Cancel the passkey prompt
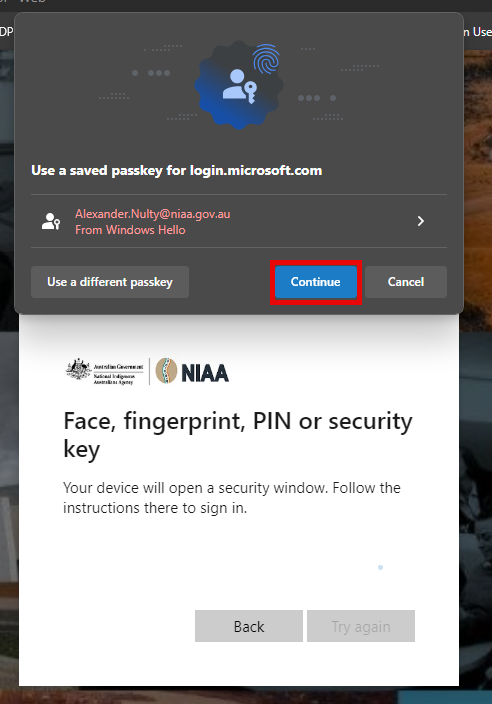The width and height of the screenshot is (492, 704). pyautogui.click(x=406, y=282)
